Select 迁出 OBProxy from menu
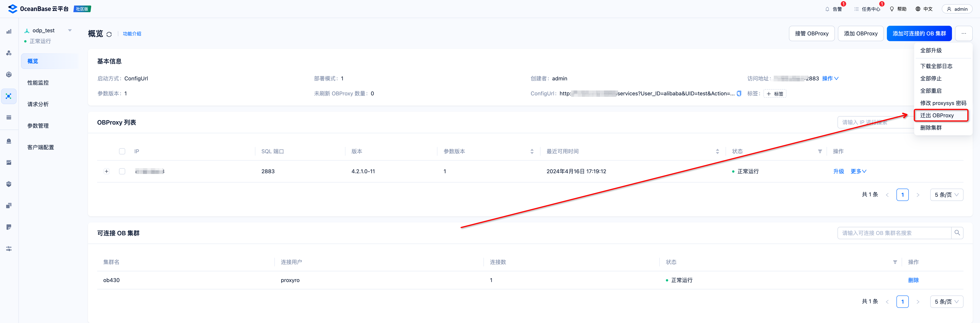980x323 pixels. pos(937,115)
